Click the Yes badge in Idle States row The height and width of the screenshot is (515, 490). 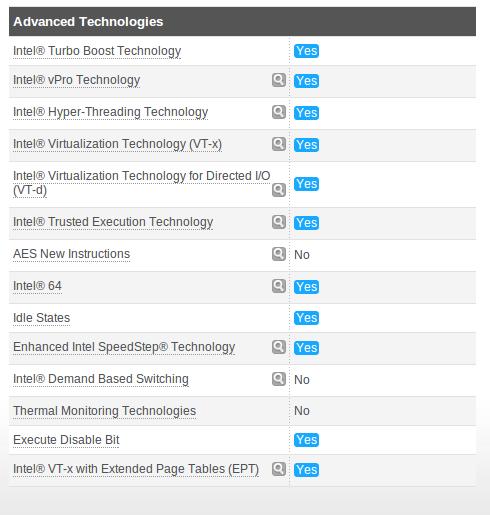point(306,318)
